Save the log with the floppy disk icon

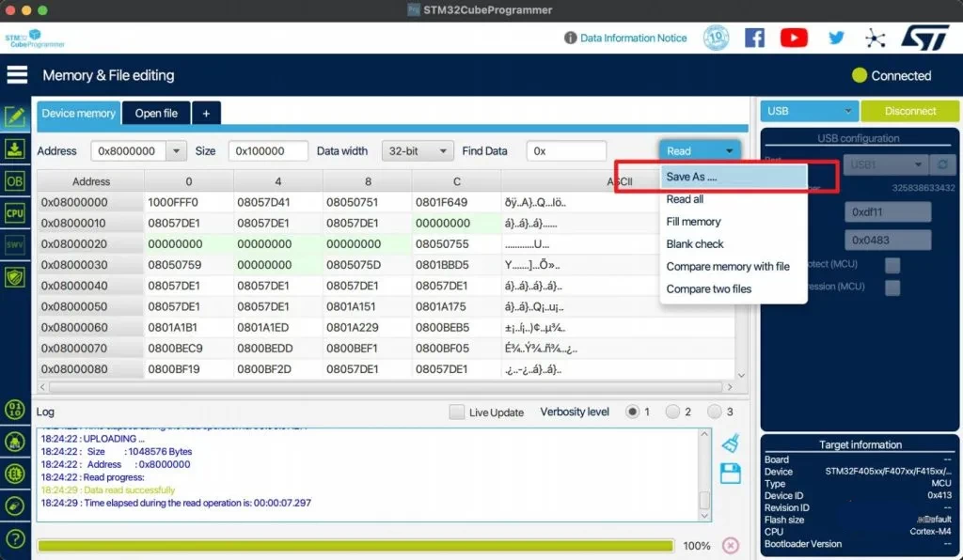tap(730, 474)
